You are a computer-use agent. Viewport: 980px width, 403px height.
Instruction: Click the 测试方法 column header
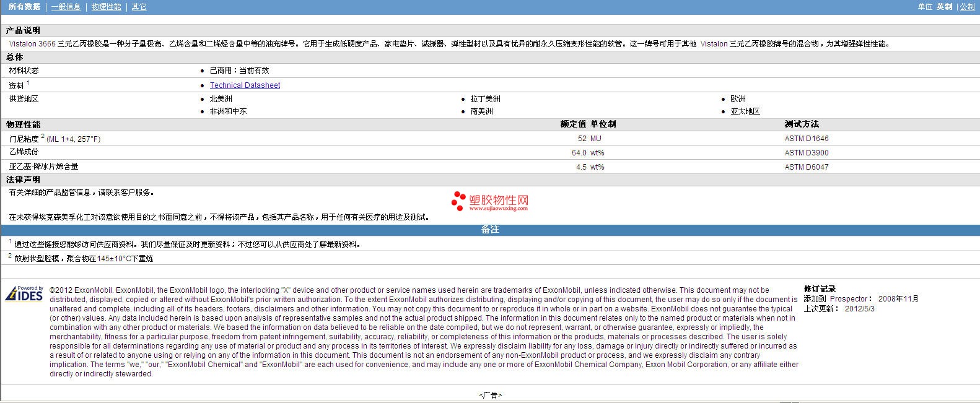coord(802,124)
